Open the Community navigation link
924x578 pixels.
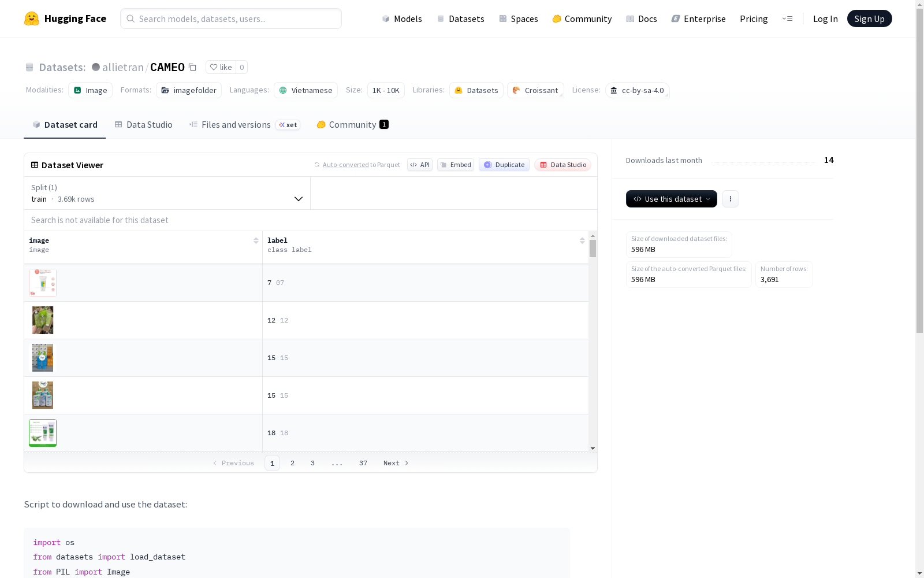[582, 18]
